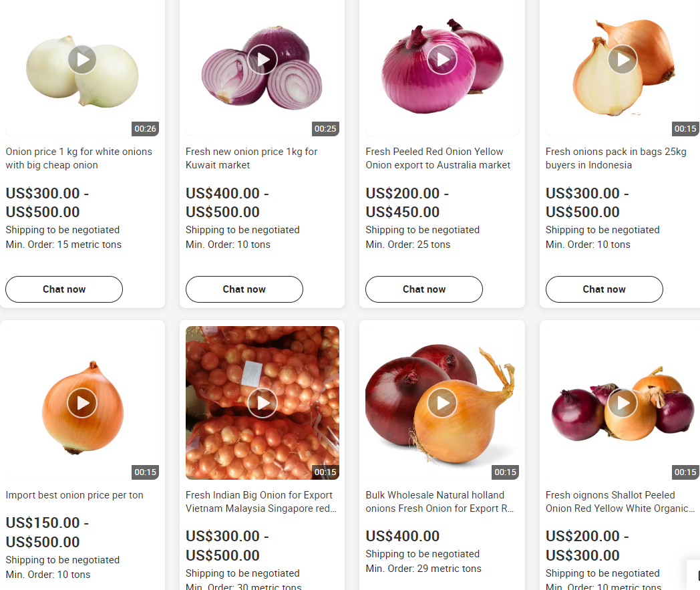Play the Bulk Wholesale holland onions video
This screenshot has width=700, height=590.
pyautogui.click(x=442, y=403)
